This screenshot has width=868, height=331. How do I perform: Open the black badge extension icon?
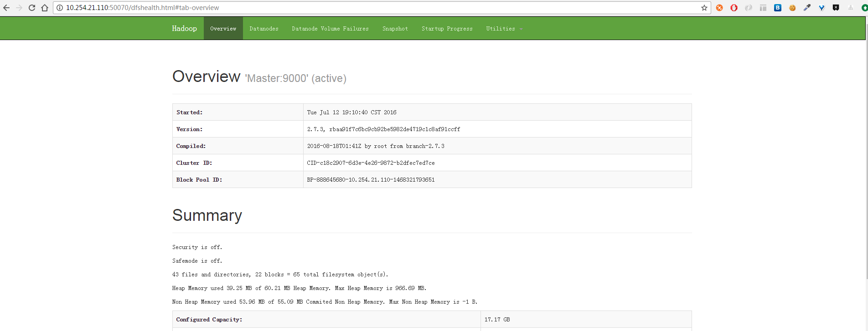(x=836, y=8)
